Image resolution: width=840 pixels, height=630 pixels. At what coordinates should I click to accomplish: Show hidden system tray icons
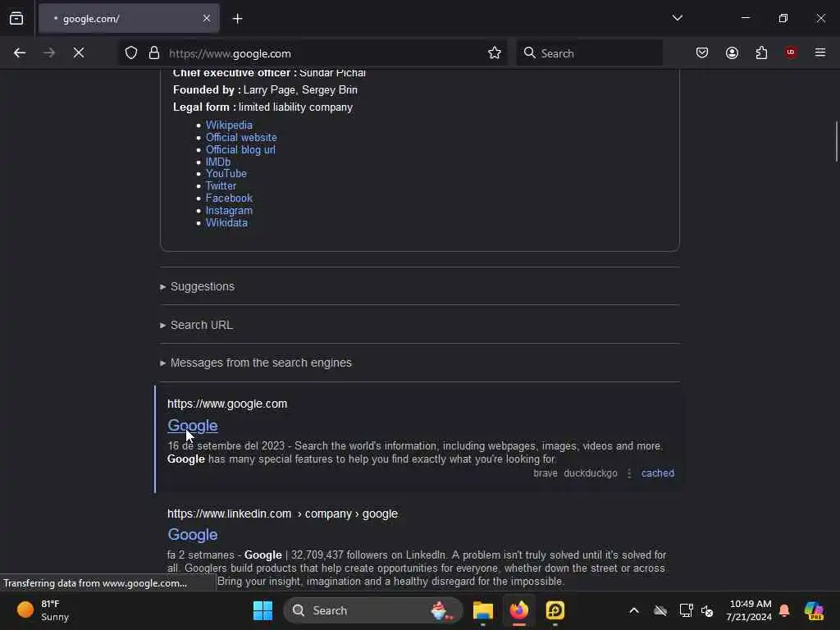point(634,610)
